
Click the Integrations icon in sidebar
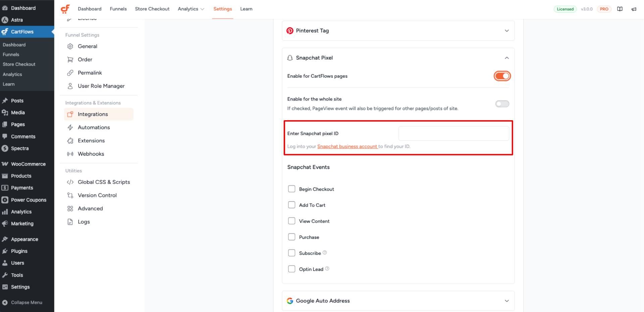[70, 114]
